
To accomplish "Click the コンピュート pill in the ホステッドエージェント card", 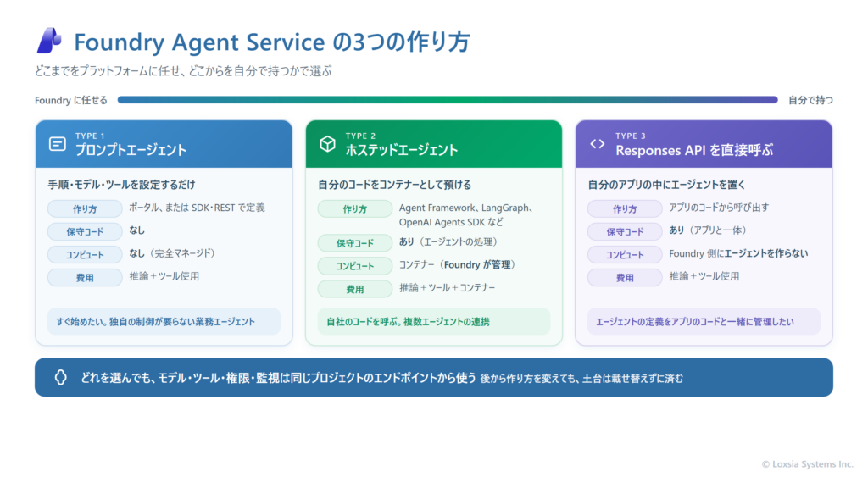I will 355,266.
